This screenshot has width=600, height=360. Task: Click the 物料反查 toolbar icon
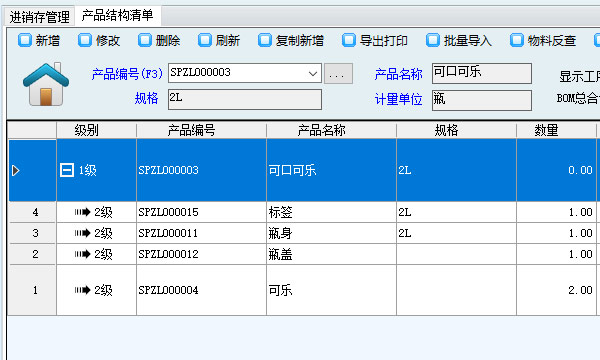(x=517, y=40)
